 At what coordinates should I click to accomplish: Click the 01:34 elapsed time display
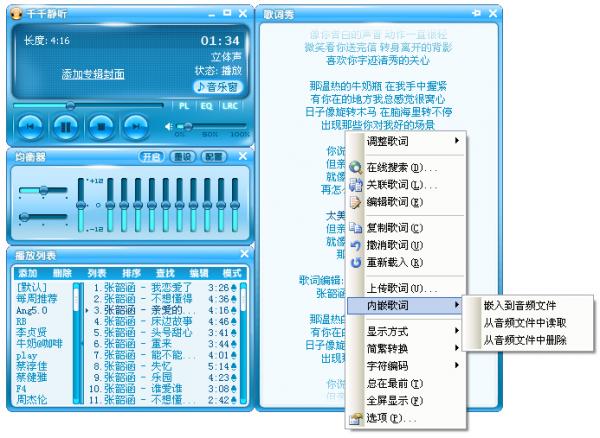click(220, 41)
